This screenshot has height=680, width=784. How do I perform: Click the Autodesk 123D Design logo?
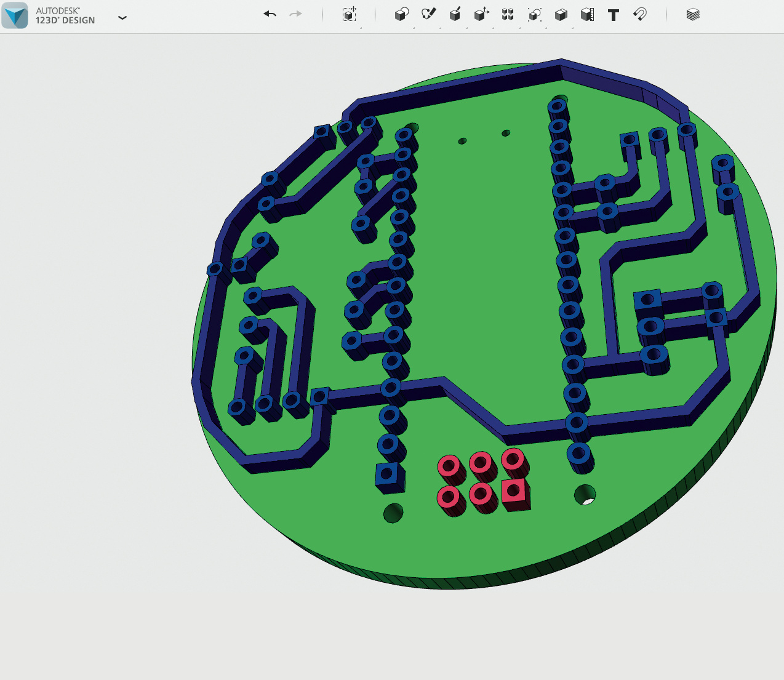(15, 15)
